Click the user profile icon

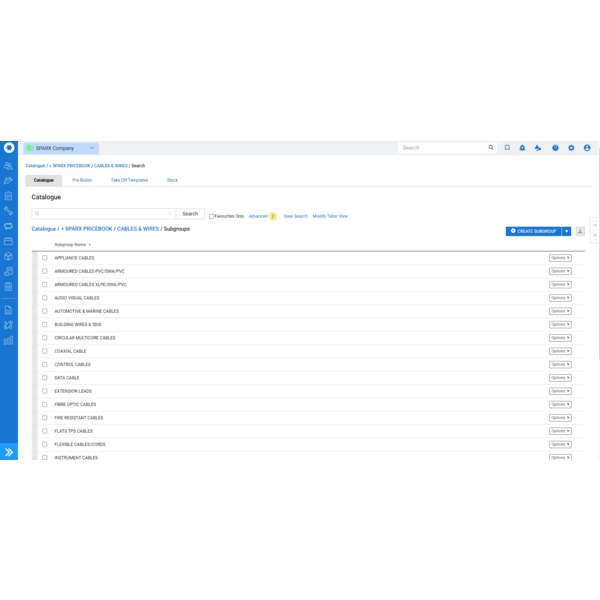coord(587,148)
